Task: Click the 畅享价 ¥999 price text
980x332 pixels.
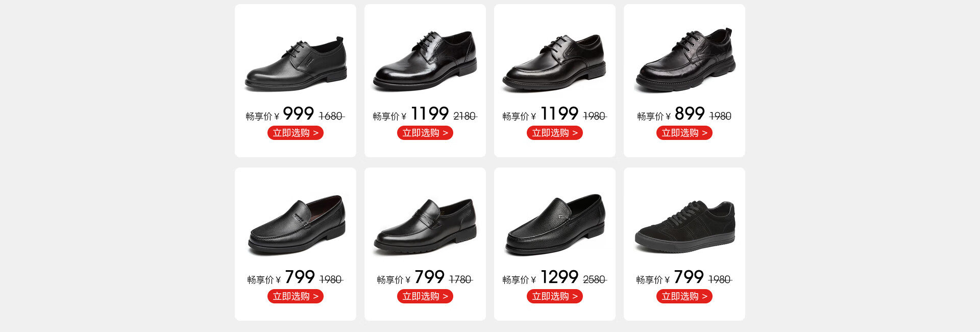Action: (280, 114)
